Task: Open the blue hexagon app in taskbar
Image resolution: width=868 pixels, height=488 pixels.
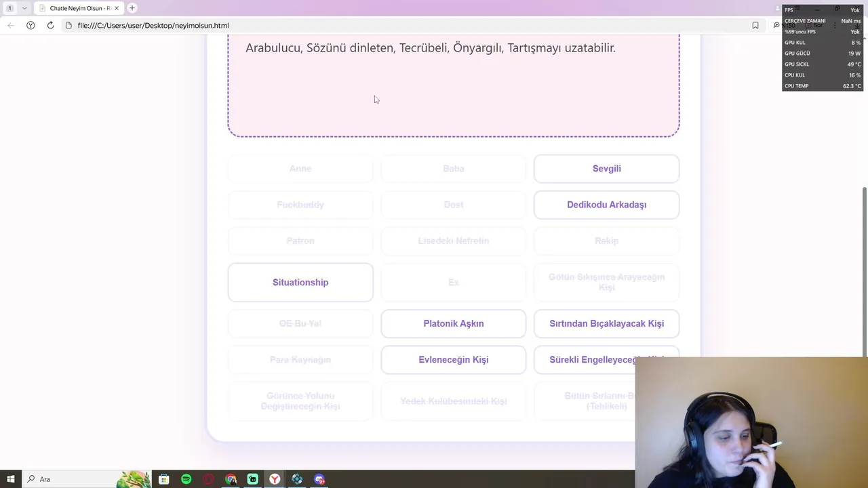Action: tap(297, 479)
